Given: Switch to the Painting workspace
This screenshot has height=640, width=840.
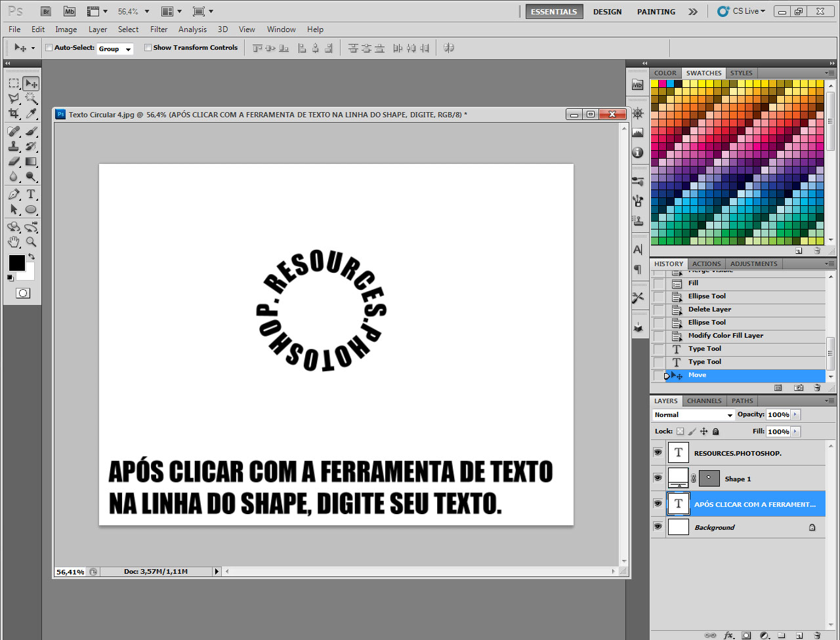Looking at the screenshot, I should point(656,12).
